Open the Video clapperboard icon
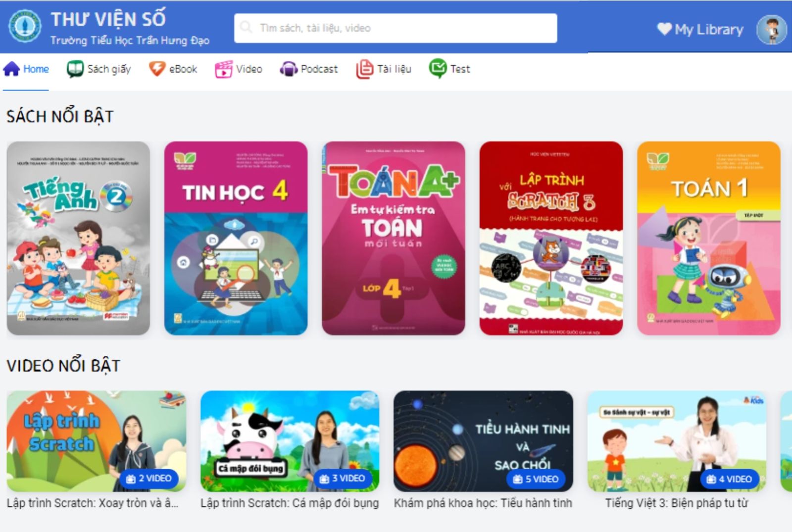792x532 pixels. (223, 69)
